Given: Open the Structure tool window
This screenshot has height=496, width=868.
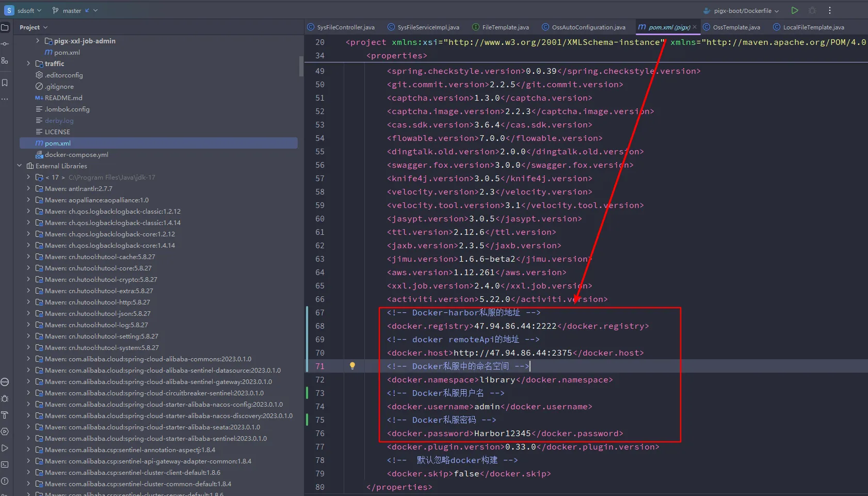Looking at the screenshot, I should click(5, 61).
